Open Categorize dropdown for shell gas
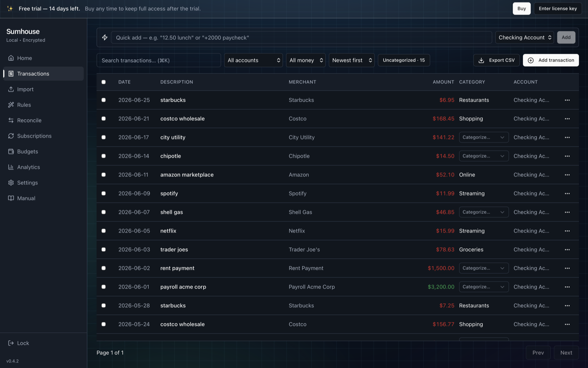Screen dimensions: 588x368 coord(484,212)
